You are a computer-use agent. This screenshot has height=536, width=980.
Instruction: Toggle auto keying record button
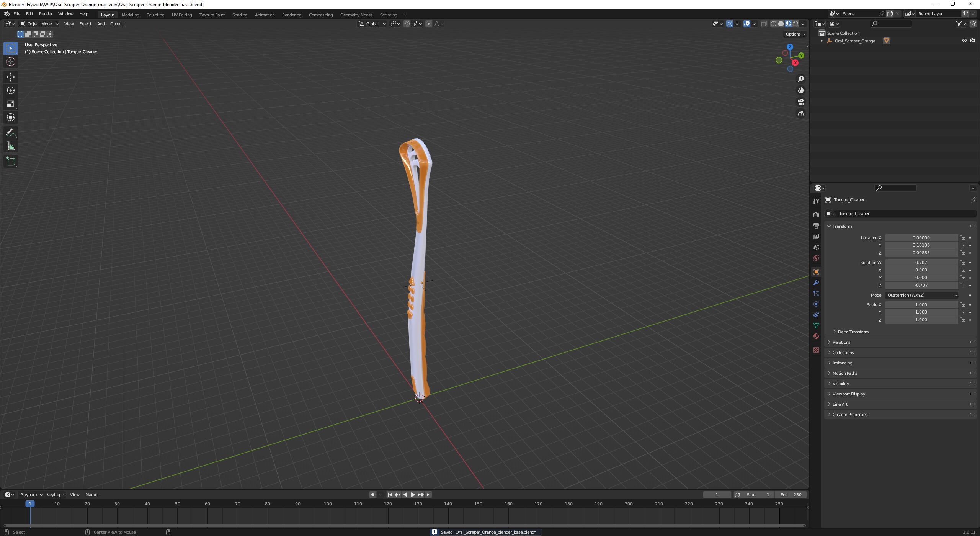372,495
